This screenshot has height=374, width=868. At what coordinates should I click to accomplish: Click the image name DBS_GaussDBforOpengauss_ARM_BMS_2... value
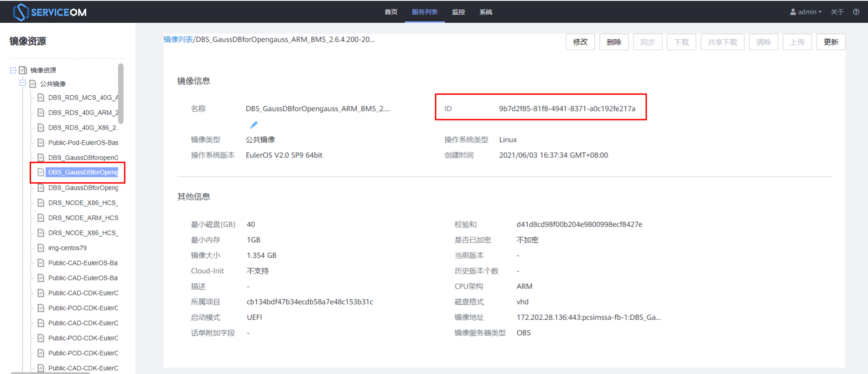click(318, 109)
